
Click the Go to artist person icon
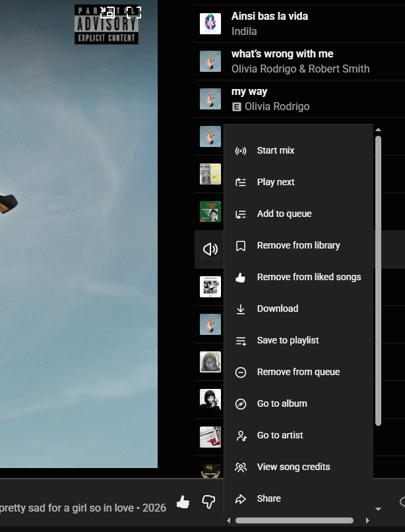click(241, 436)
